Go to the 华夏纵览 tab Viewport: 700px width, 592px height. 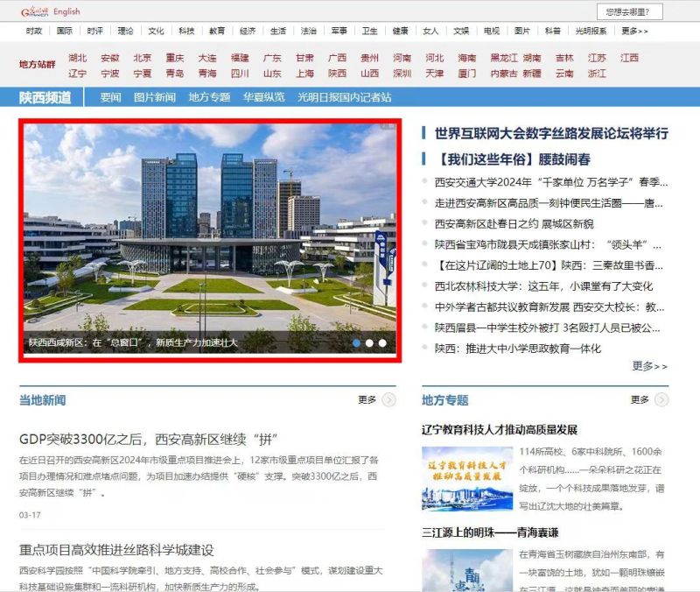pyautogui.click(x=263, y=97)
